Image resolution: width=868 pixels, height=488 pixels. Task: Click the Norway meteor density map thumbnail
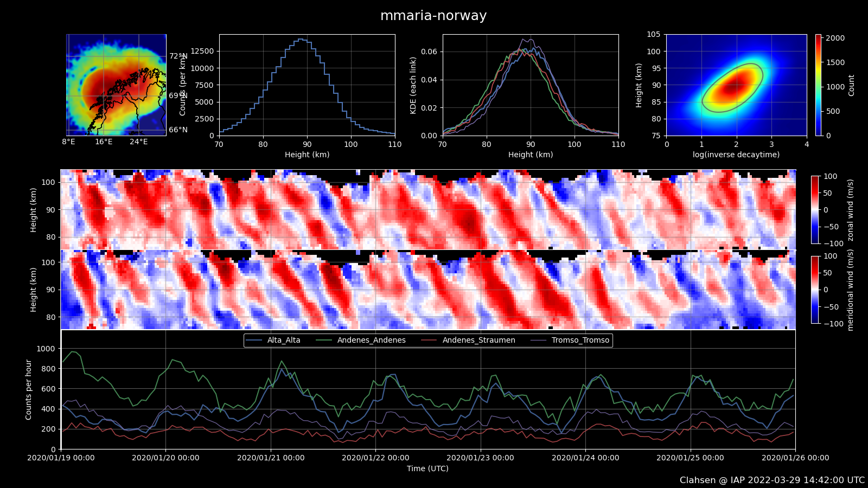click(x=116, y=85)
